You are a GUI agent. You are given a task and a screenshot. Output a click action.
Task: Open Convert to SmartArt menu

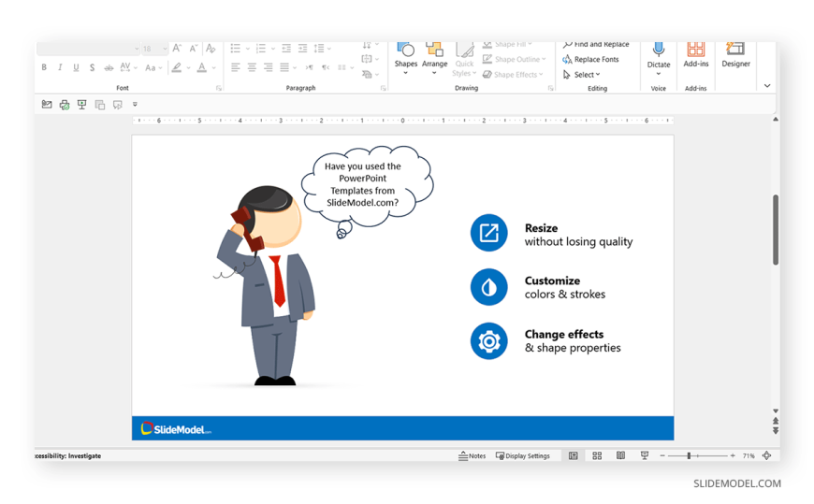point(370,74)
